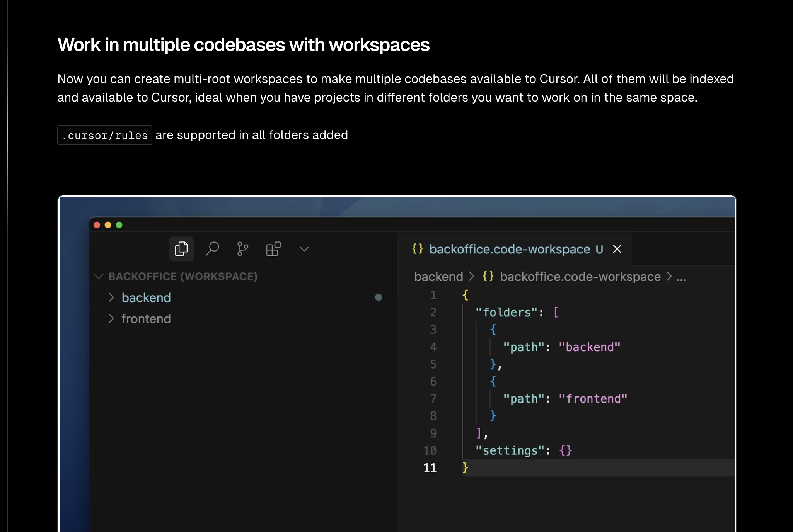Click the yellow minimize window dot
Screen dimensions: 793x532
click(x=108, y=225)
